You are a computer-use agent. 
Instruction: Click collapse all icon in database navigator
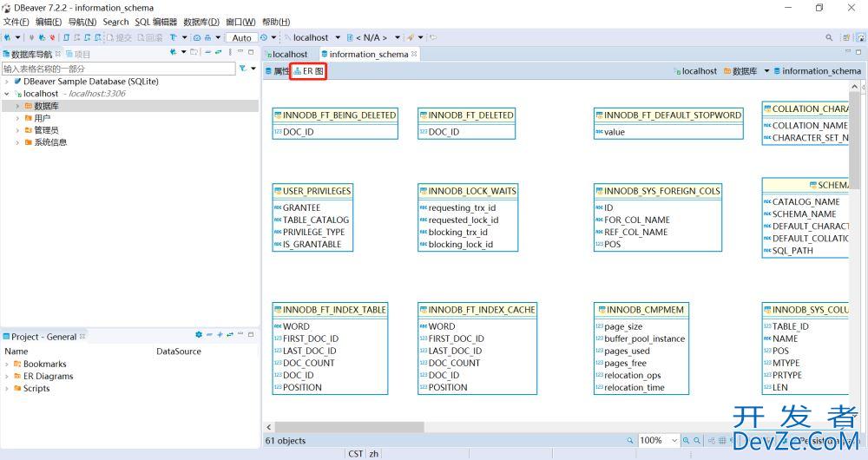click(207, 53)
